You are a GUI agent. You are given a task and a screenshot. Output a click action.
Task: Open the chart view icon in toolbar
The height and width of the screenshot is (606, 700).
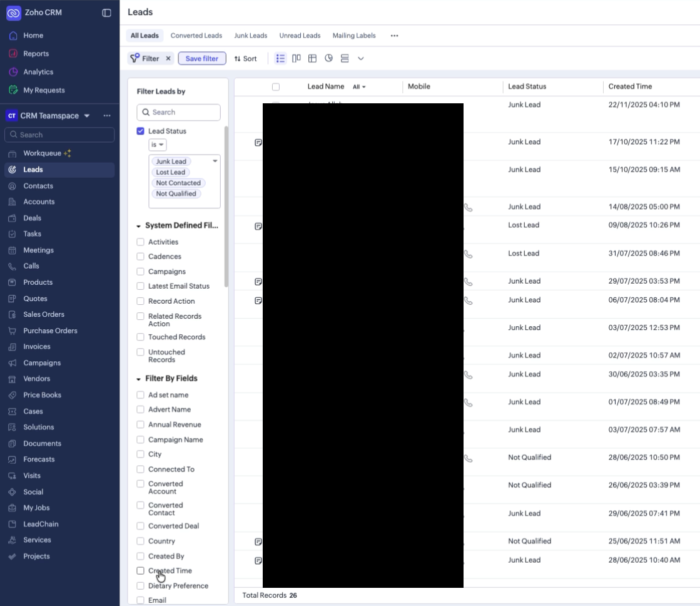(x=328, y=59)
